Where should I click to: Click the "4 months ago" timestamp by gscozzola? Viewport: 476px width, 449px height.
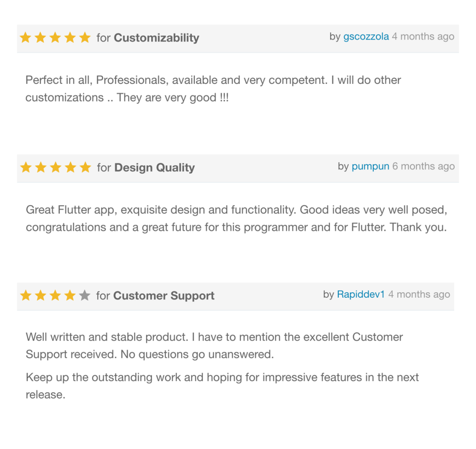423,37
